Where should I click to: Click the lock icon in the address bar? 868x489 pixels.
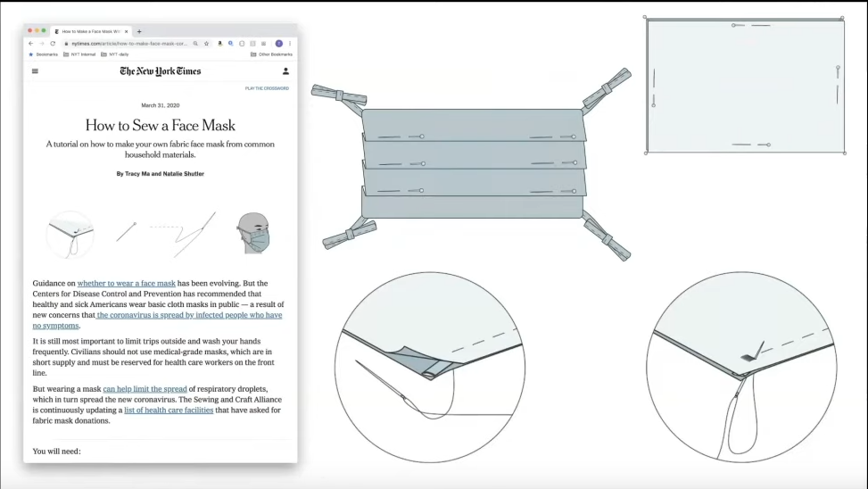pos(66,43)
